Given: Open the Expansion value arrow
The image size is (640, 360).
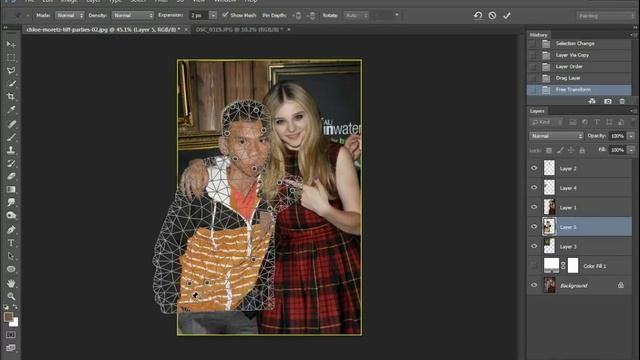Looking at the screenshot, I should pyautogui.click(x=213, y=16).
